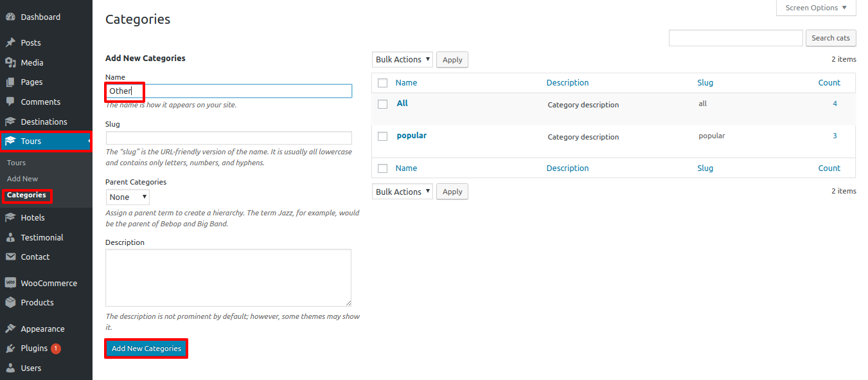Open the Parent Categories None dropdown

click(x=128, y=197)
